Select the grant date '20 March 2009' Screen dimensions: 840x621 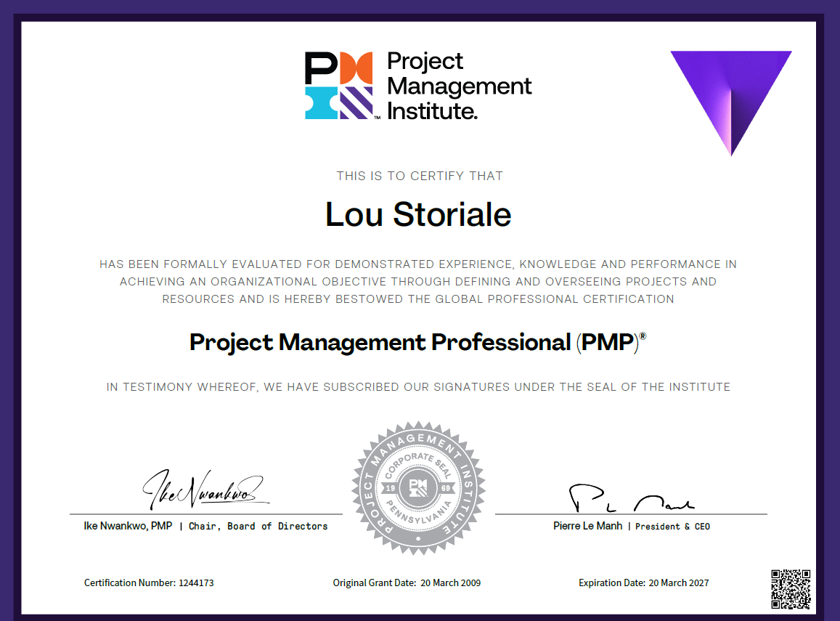[x=451, y=583]
